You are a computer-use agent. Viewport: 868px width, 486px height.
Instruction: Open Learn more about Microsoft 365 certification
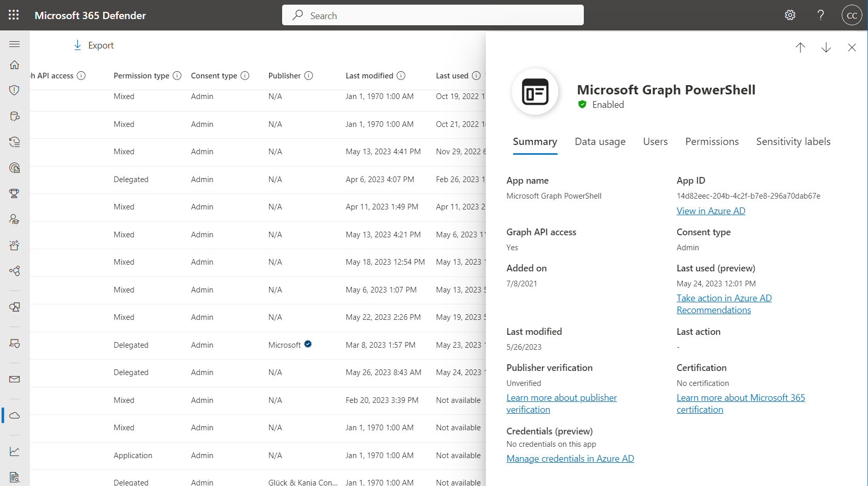741,403
